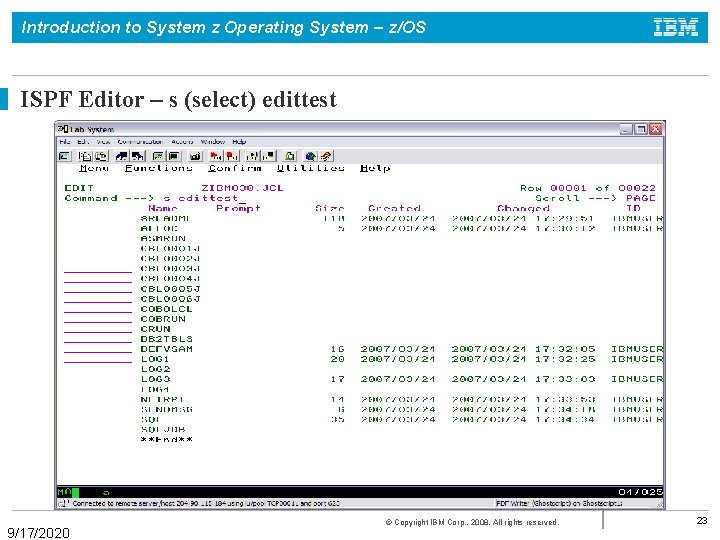Click the LOG3 created date 2007/03/24
This screenshot has height=540, width=720.
tap(398, 379)
